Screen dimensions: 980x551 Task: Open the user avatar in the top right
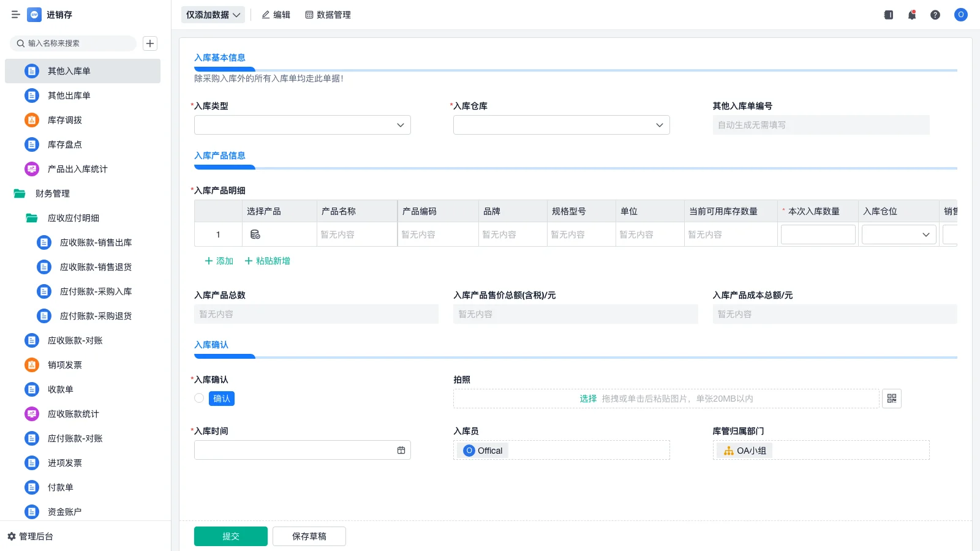[x=961, y=15]
